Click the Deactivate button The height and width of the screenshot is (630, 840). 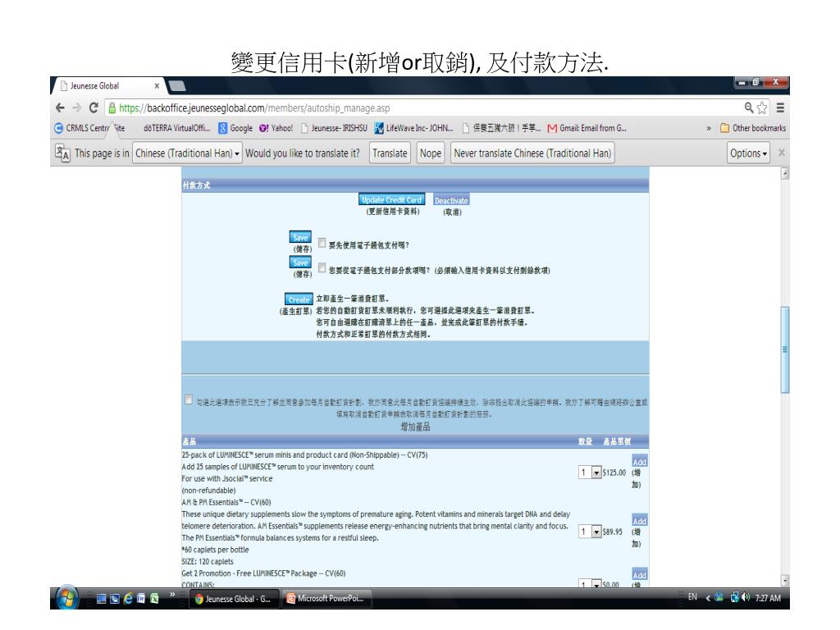(x=451, y=200)
